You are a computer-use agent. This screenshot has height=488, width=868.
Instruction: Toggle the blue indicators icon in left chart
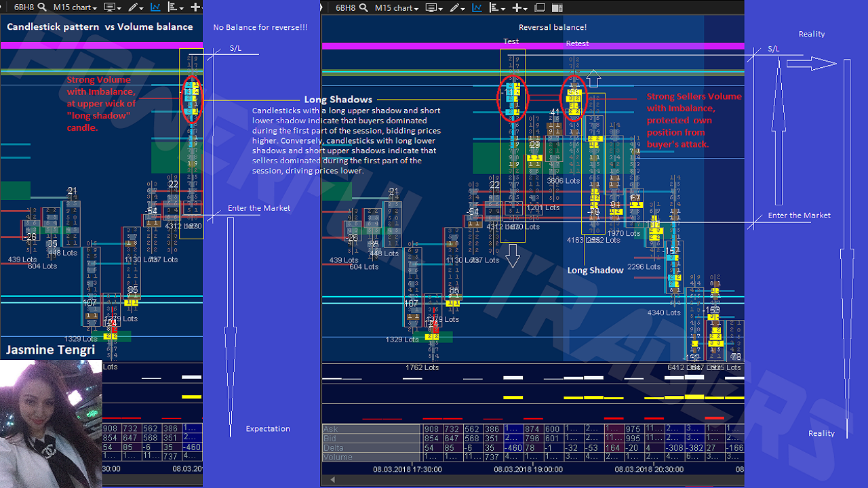click(156, 7)
